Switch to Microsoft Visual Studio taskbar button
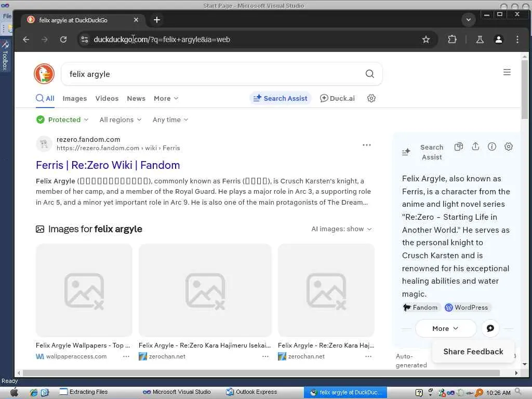Screen dimensions: 532x399 coord(177,392)
